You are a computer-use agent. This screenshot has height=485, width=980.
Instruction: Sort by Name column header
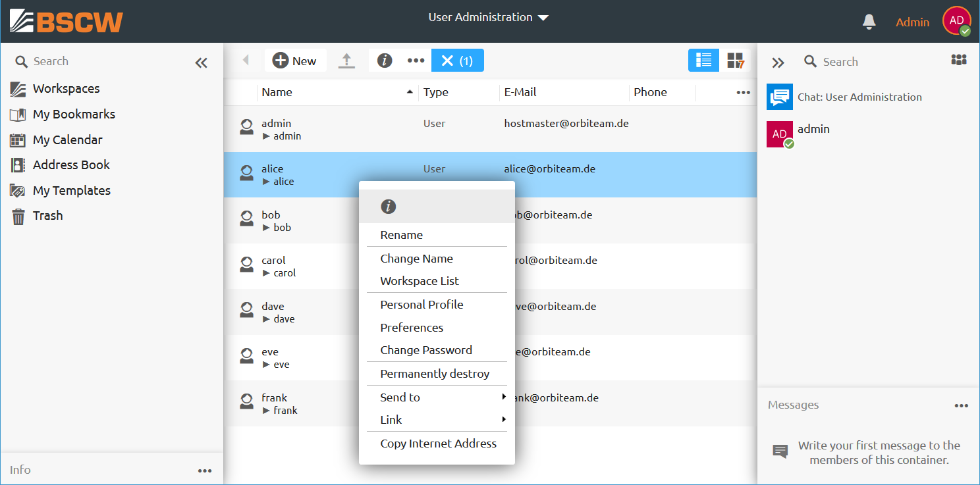click(x=277, y=92)
